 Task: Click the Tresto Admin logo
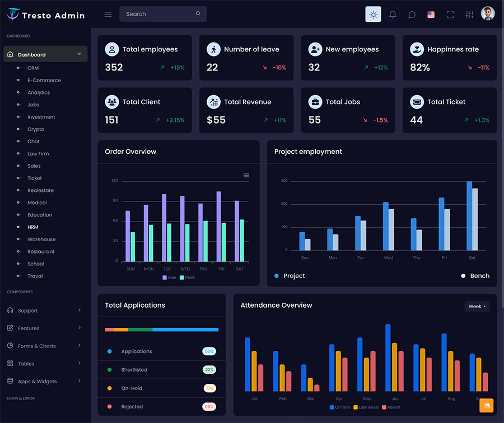(45, 15)
